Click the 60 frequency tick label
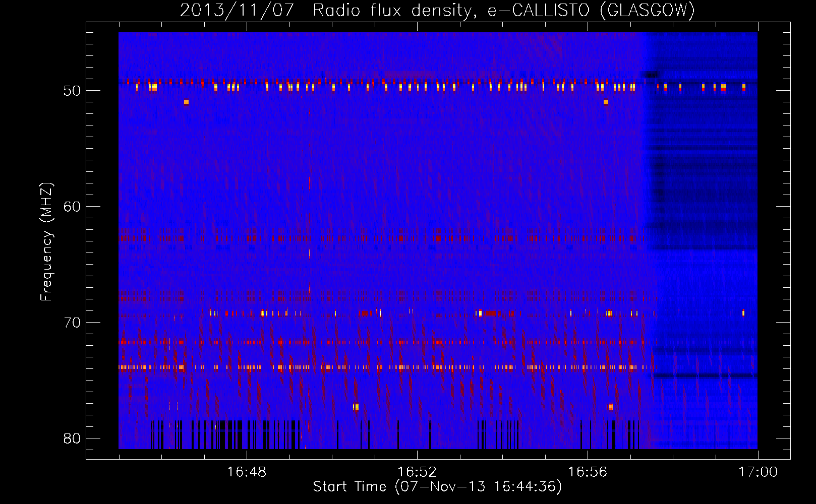 click(72, 207)
